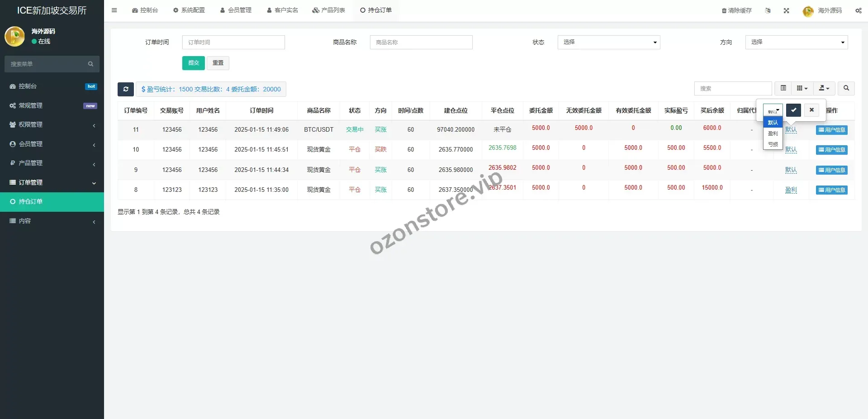Viewport: 868px width, 419px height.
Task: Enter fullscreen with the expand arrows icon
Action: (786, 10)
